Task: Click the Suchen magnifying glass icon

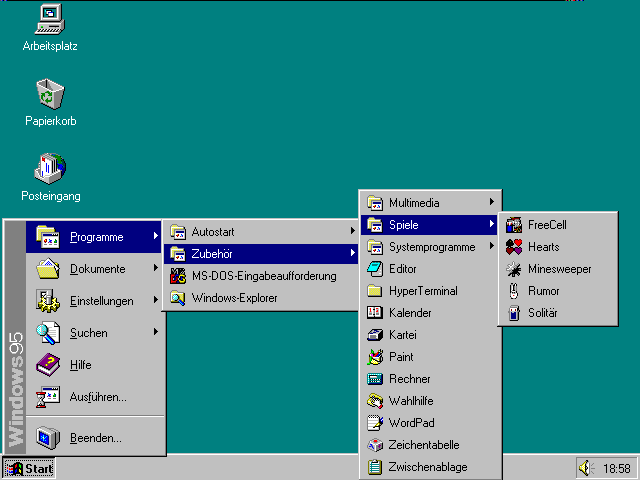Action: [x=48, y=333]
